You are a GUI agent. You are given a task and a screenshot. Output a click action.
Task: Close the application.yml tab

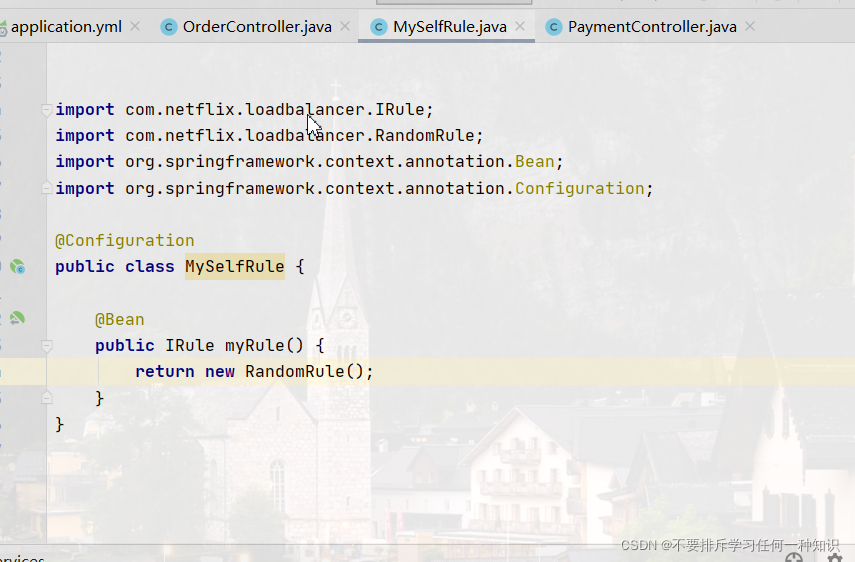(135, 26)
